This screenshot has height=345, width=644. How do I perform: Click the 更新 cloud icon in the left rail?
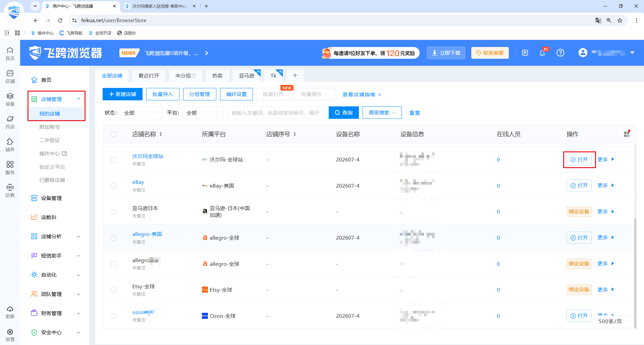[x=10, y=312]
